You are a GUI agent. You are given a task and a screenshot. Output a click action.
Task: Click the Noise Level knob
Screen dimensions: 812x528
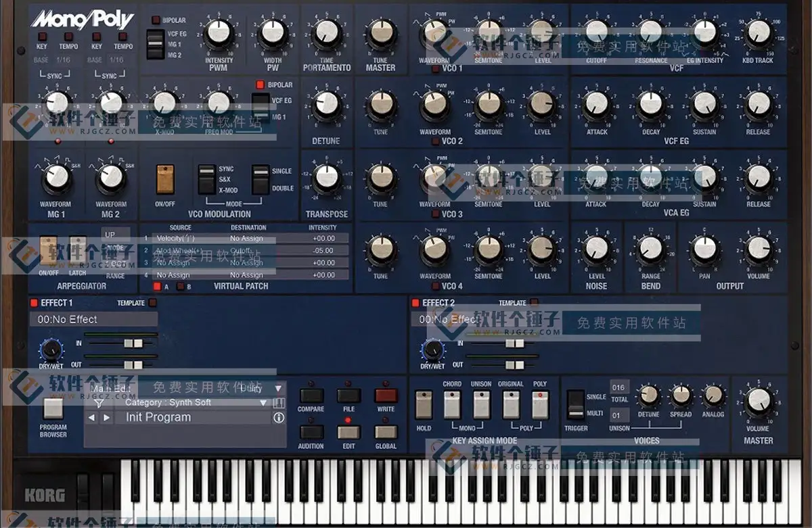(596, 249)
